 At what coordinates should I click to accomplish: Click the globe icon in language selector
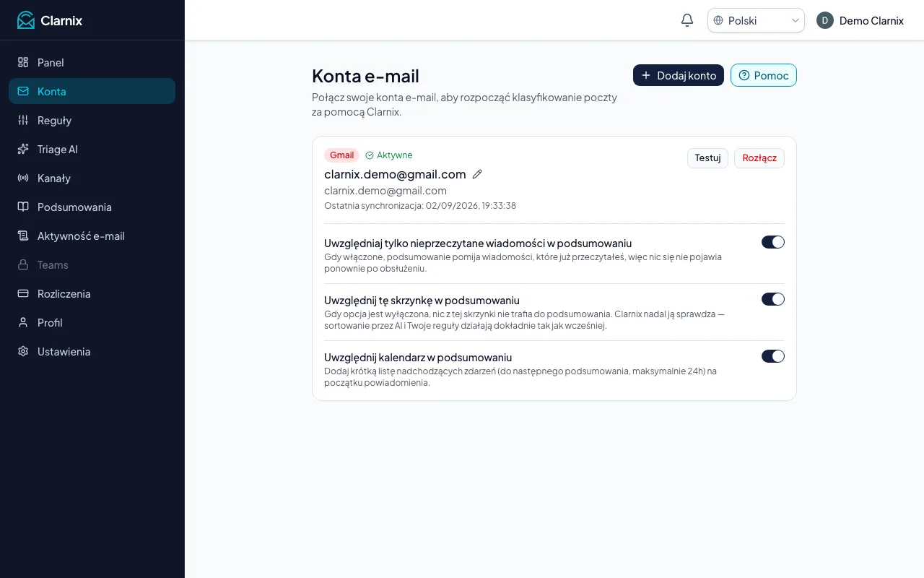[718, 20]
